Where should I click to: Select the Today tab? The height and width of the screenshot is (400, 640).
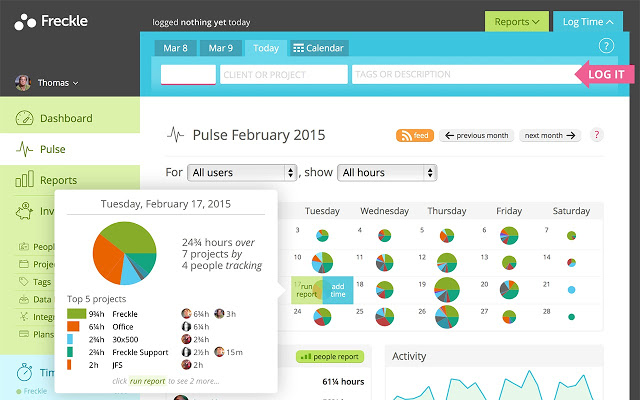point(266,48)
